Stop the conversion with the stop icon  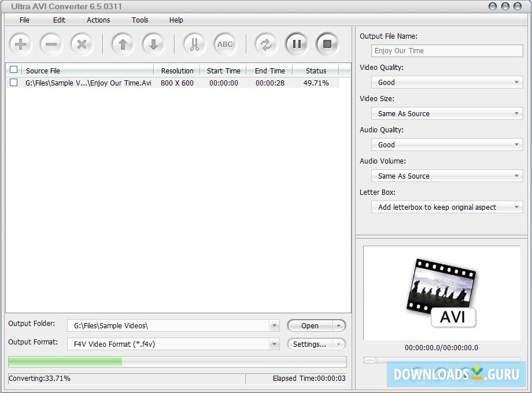coord(327,43)
